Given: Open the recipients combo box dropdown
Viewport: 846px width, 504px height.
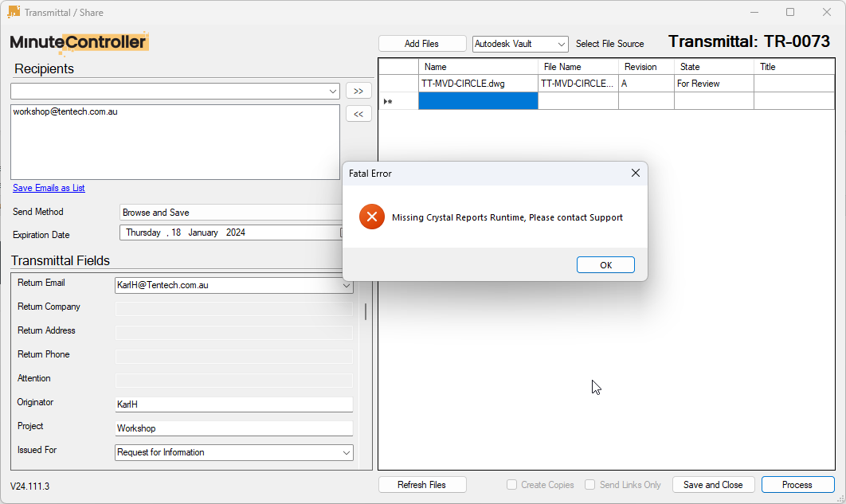Looking at the screenshot, I should point(333,91).
